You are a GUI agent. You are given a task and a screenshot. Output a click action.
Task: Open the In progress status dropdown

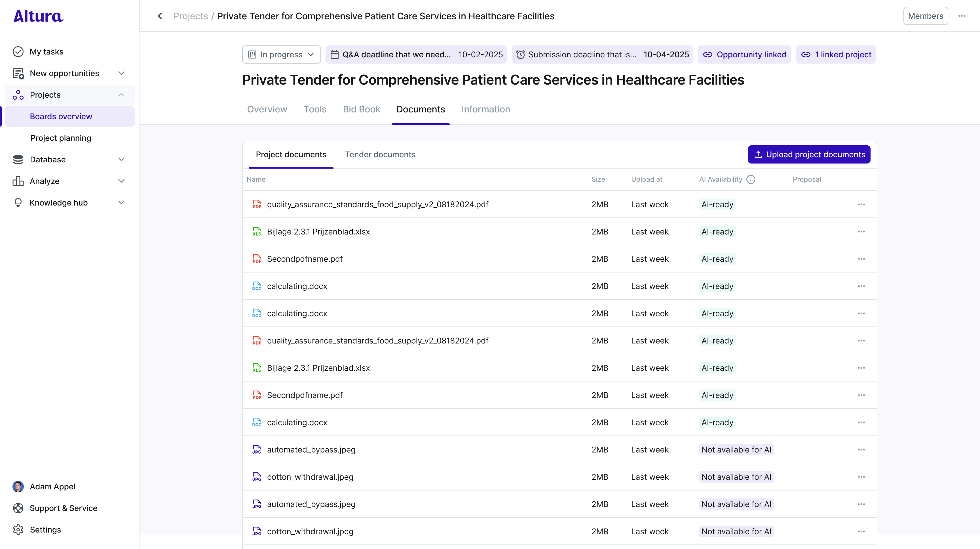point(281,55)
